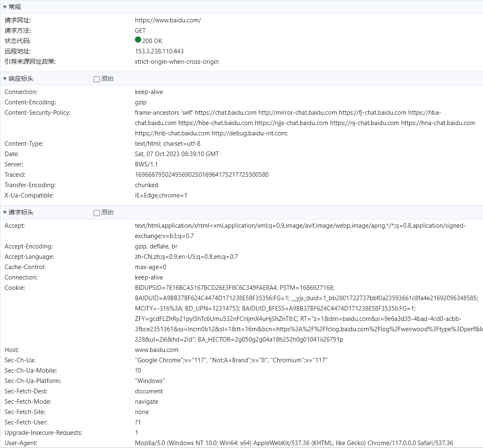Screen dimensions: 483x448
Task: Select the strict-origin-when-cross-origin policy value
Action: pyautogui.click(x=177, y=62)
